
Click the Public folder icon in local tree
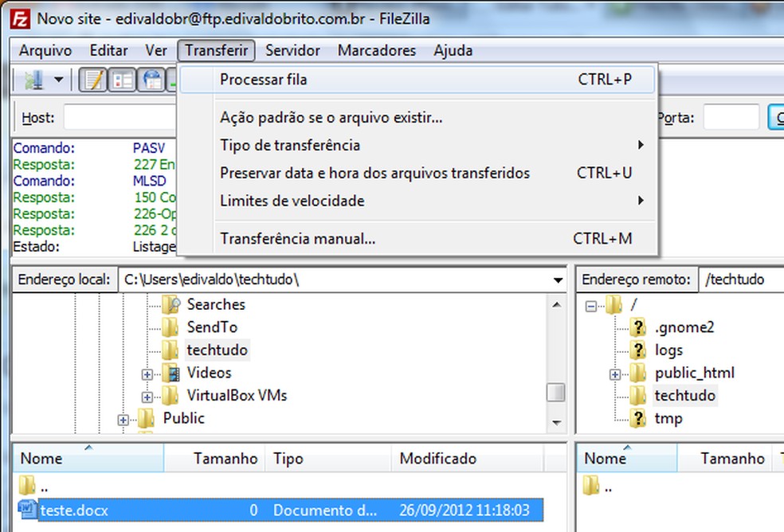pyautogui.click(x=147, y=418)
